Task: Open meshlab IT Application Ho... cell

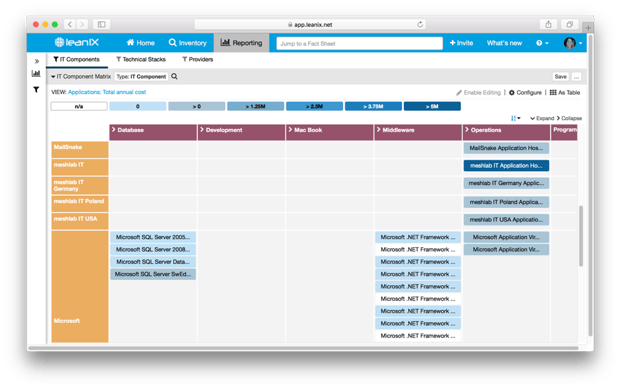Action: pyautogui.click(x=506, y=166)
